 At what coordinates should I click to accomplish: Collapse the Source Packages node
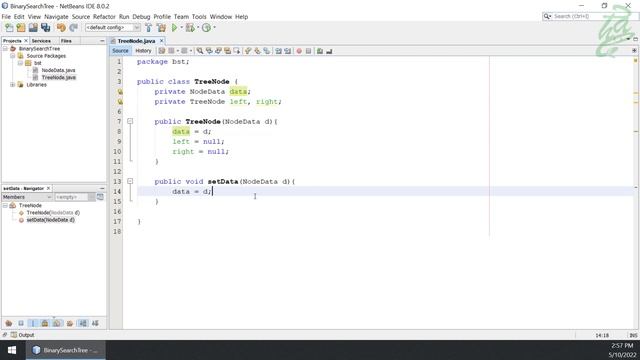(x=13, y=56)
